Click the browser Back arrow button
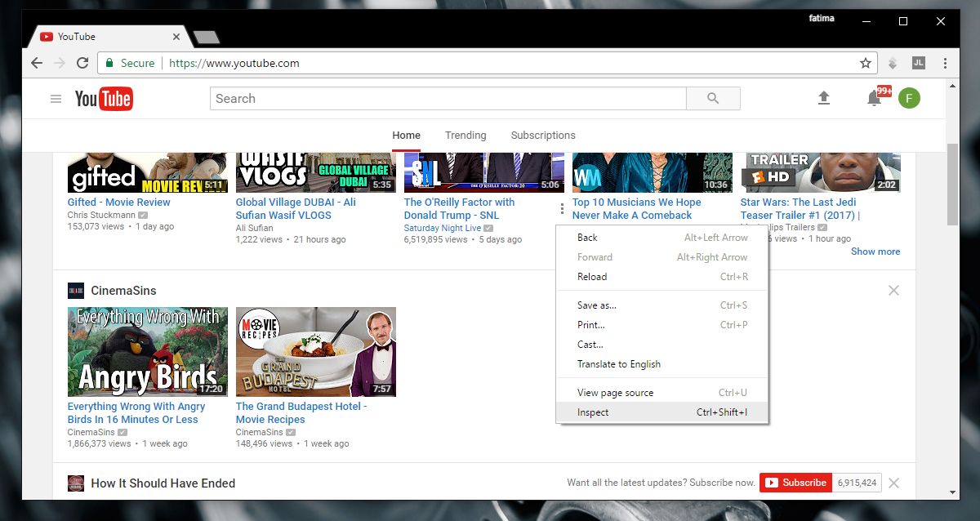980x521 pixels. point(37,63)
